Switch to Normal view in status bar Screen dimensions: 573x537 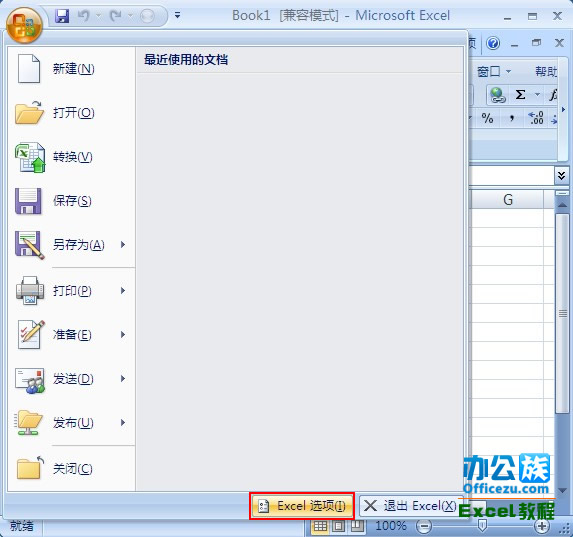click(320, 526)
